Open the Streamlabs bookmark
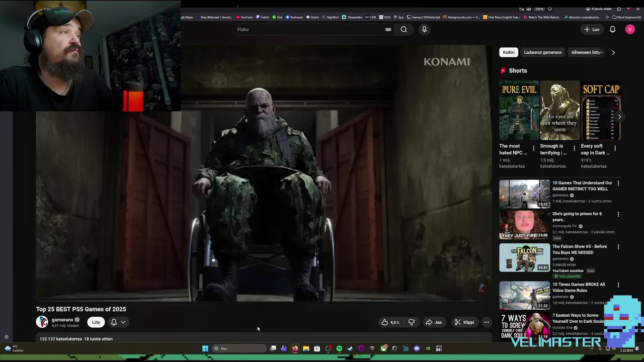 [x=352, y=17]
